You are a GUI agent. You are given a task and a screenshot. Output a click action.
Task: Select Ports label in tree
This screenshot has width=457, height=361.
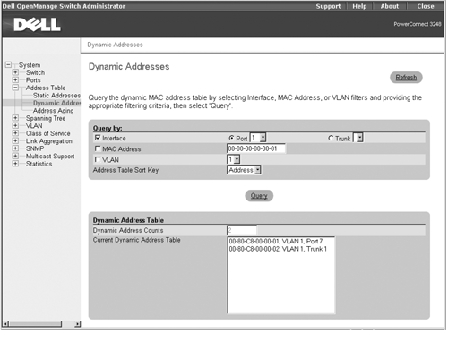click(33, 80)
